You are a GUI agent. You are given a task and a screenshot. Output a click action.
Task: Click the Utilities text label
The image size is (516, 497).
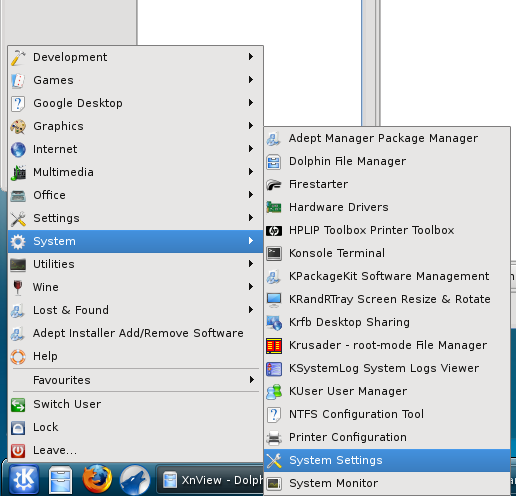coord(54,264)
